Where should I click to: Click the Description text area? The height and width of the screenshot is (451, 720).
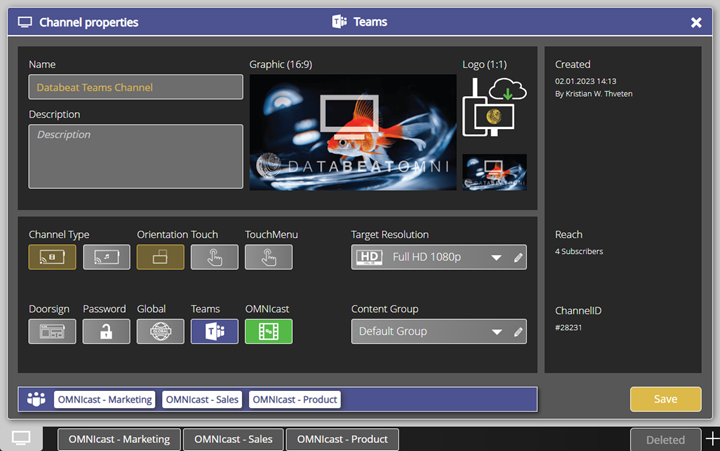(x=135, y=156)
